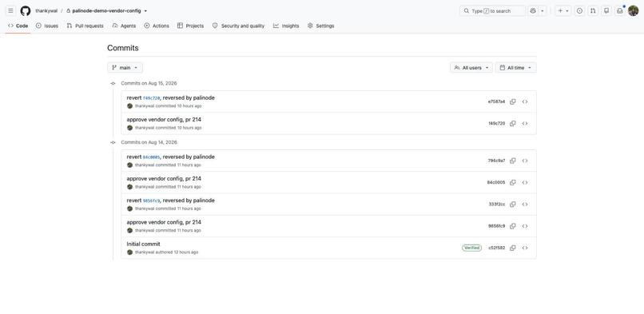Open inline 9856fc9 link in revert title
The height and width of the screenshot is (314, 644).
point(151,201)
